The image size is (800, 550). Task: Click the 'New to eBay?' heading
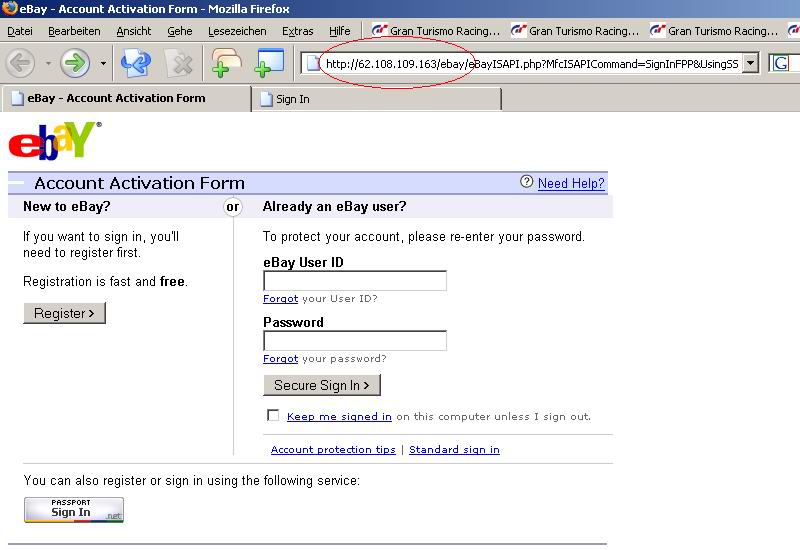point(66,207)
